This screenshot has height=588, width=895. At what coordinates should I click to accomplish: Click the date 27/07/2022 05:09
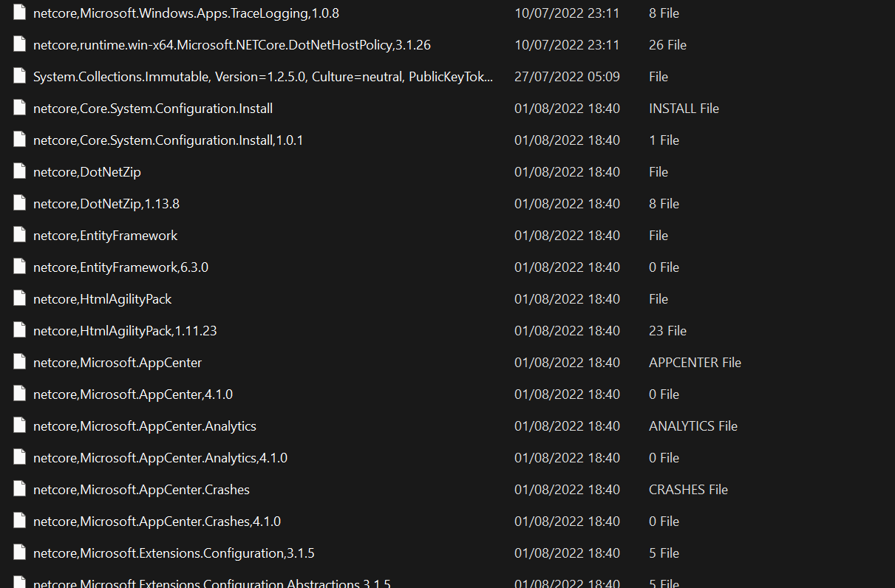[568, 77]
